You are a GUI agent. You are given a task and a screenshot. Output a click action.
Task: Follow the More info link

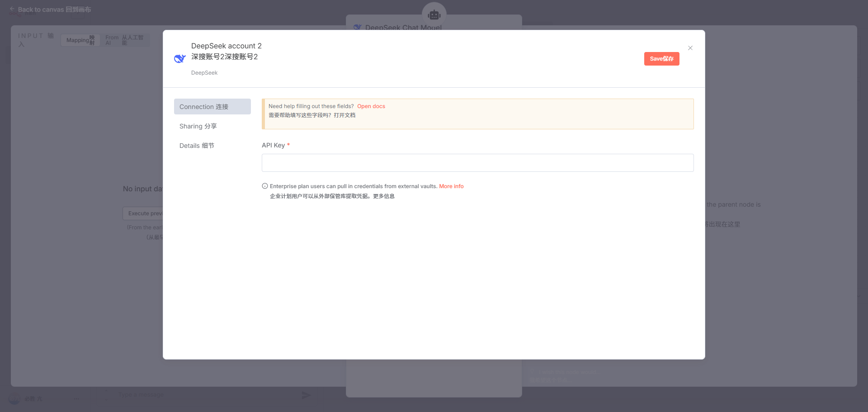[x=451, y=186]
